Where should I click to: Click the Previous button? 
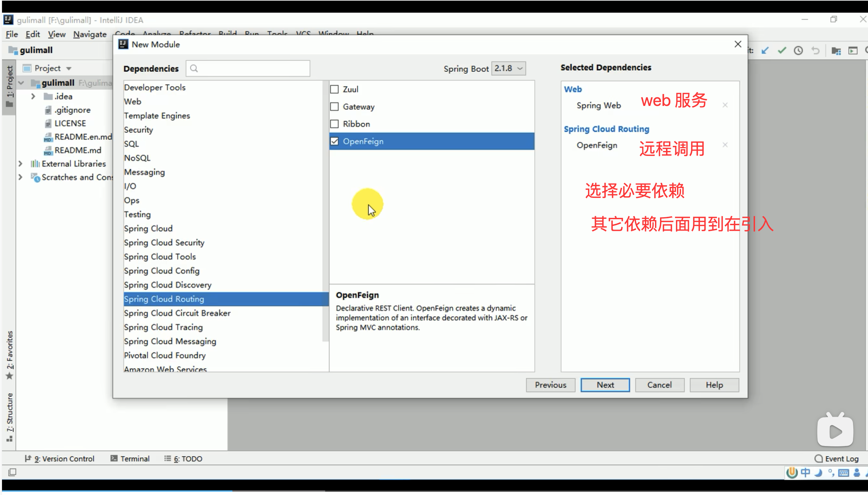tap(550, 385)
